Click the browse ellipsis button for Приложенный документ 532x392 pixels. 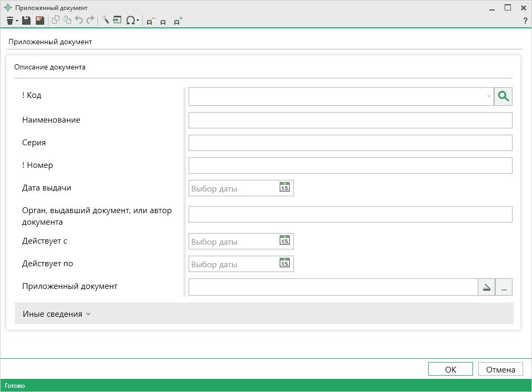[504, 287]
